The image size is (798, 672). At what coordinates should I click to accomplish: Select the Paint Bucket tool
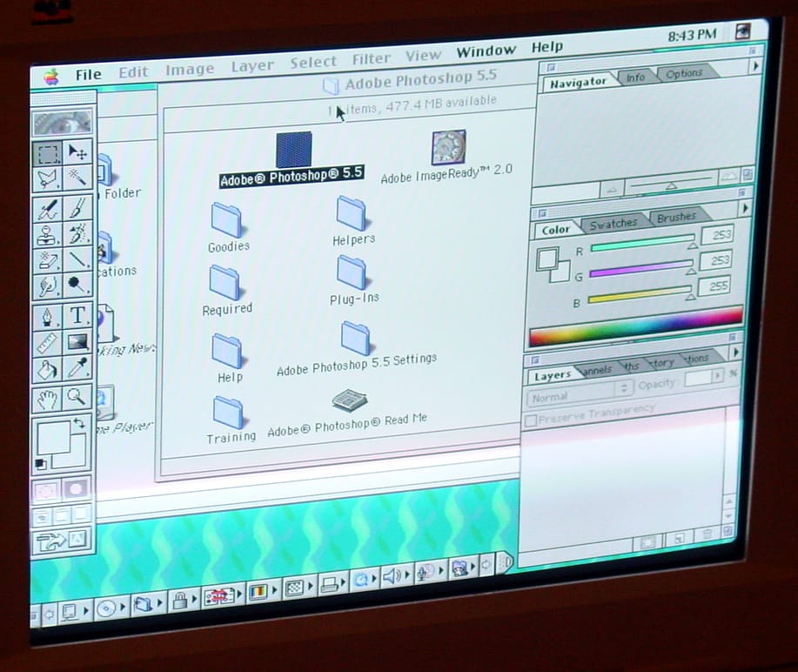click(47, 370)
